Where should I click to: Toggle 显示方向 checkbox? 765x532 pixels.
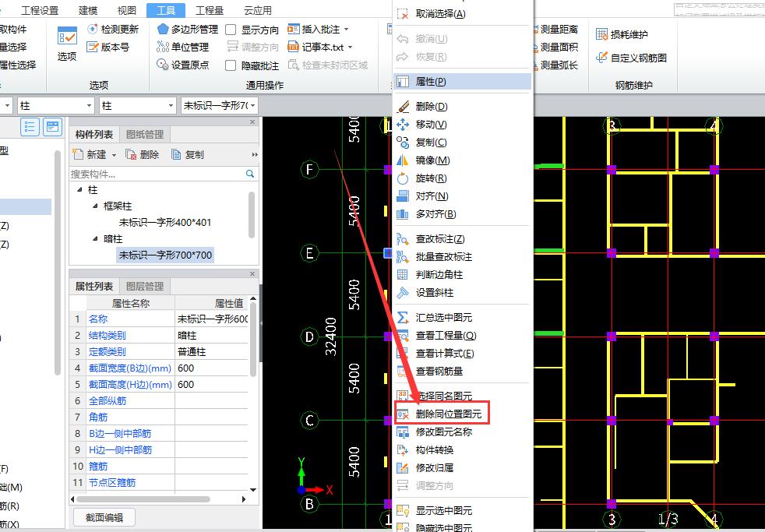point(231,30)
